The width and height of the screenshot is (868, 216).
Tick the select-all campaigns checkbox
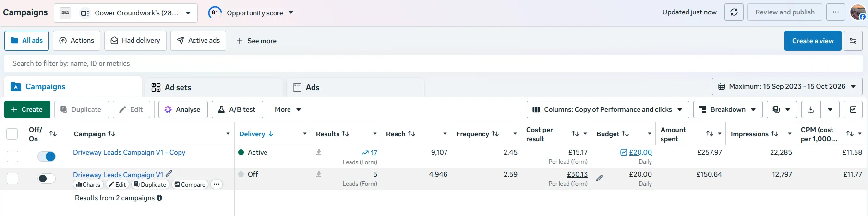pyautogui.click(x=12, y=134)
